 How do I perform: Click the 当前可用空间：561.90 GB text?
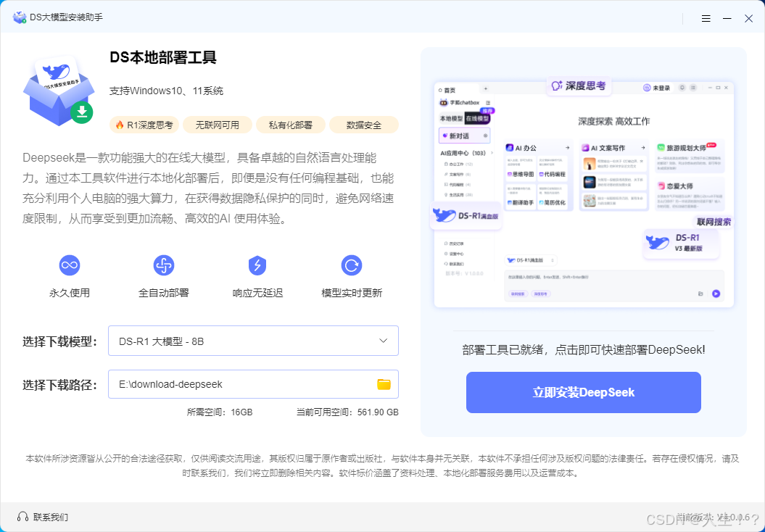point(347,412)
